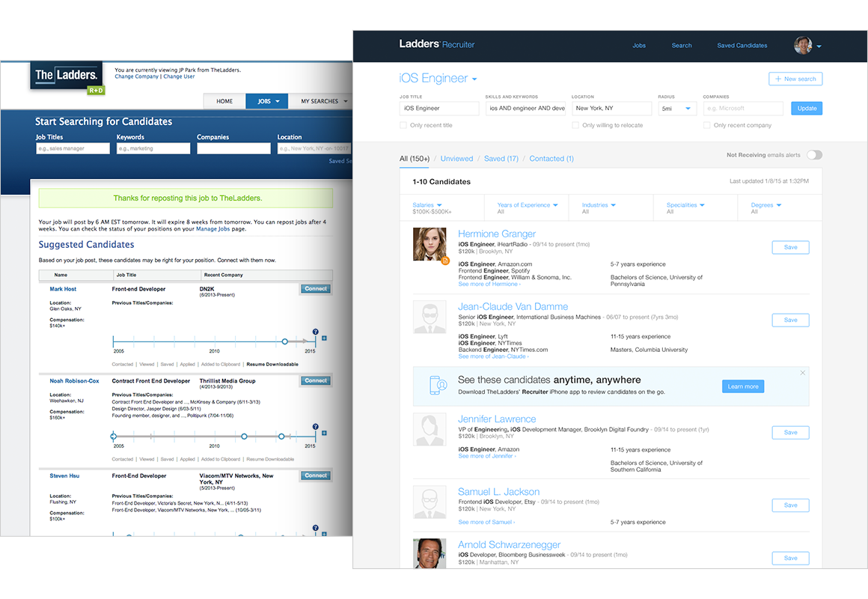The width and height of the screenshot is (868, 599).
Task: Click the New search button
Action: [x=795, y=79]
